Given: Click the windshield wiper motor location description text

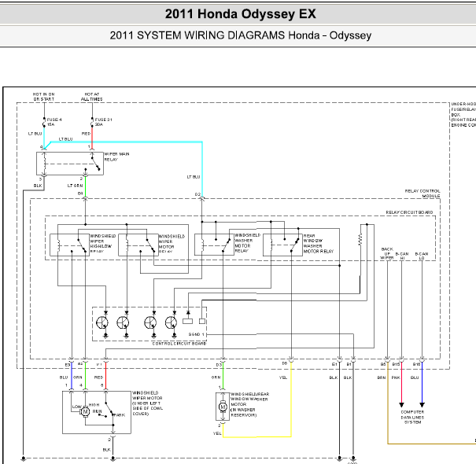Looking at the screenshot, I should [148, 403].
